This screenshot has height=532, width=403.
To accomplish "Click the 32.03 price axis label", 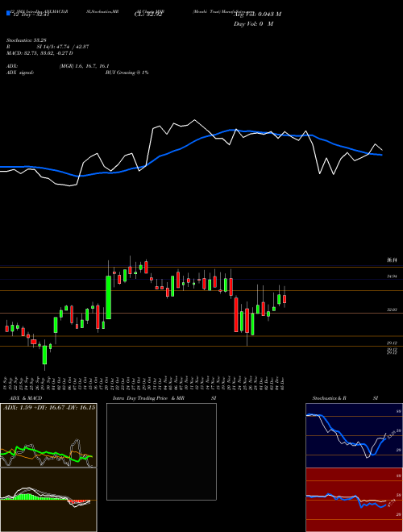I will (x=392, y=310).
